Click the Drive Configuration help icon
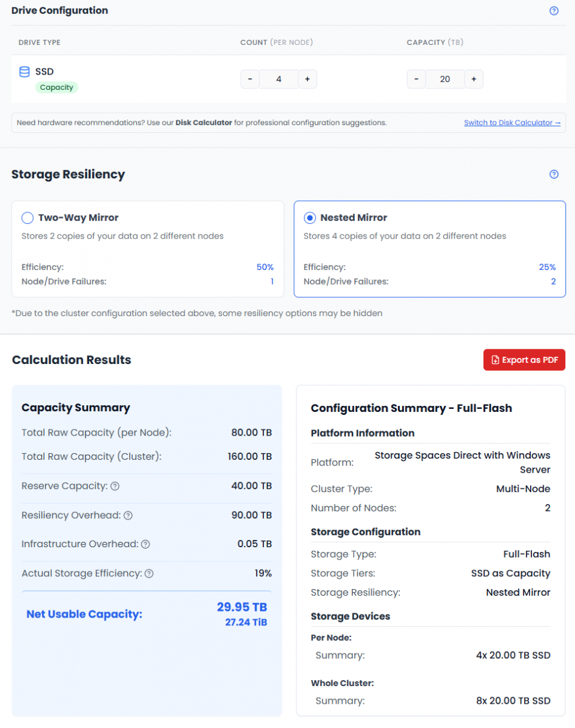This screenshot has width=575, height=728. tap(553, 11)
